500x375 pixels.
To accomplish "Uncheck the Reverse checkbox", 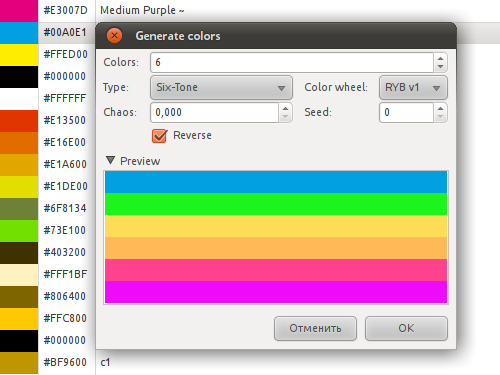I will (159, 136).
